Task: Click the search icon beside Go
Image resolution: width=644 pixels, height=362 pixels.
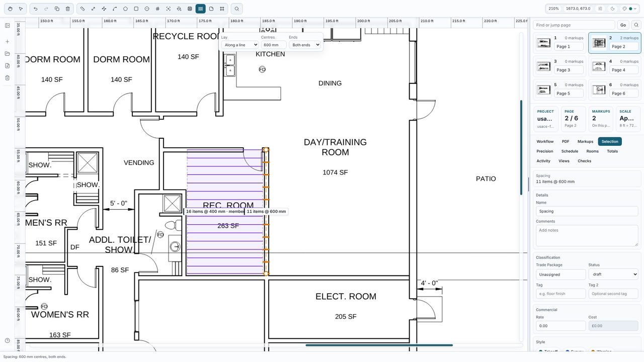Action: (x=636, y=25)
